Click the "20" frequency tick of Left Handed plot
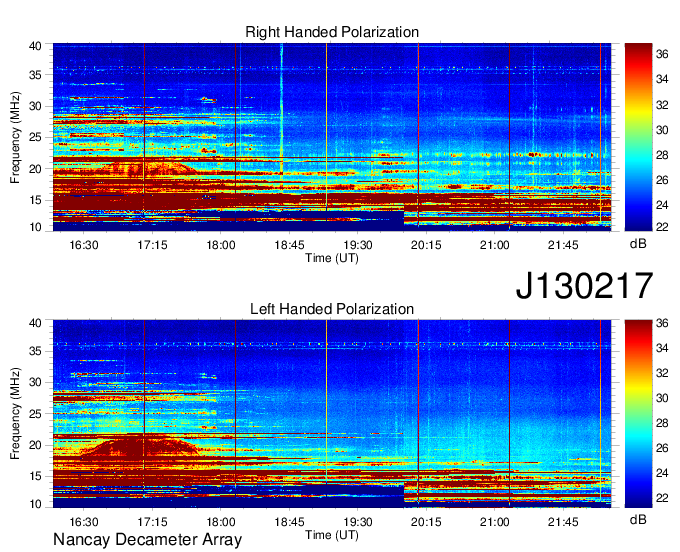The width and height of the screenshot is (680, 552). [35, 445]
